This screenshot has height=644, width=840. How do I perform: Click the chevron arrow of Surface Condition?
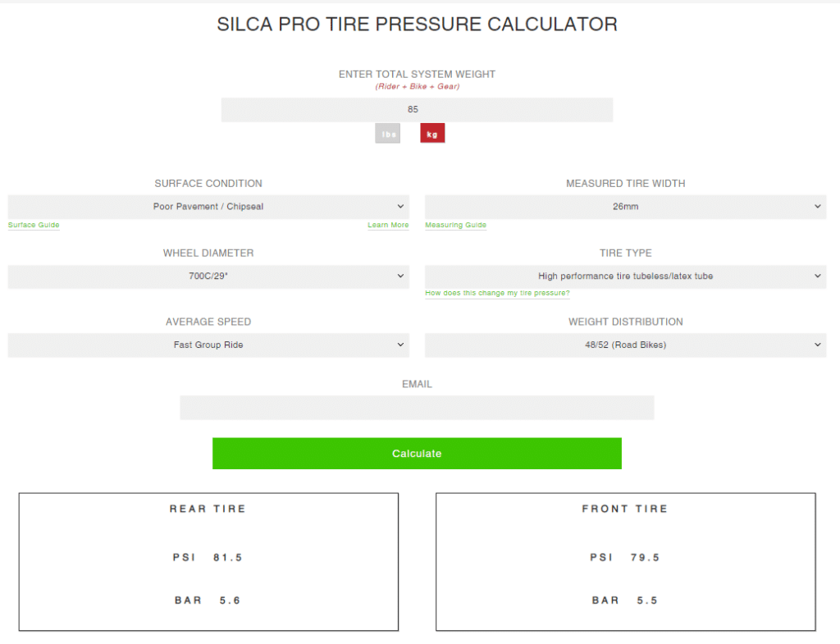click(400, 206)
